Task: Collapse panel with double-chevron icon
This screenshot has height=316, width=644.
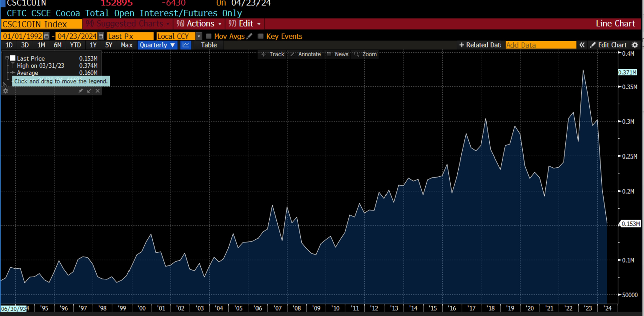Action: pyautogui.click(x=582, y=45)
